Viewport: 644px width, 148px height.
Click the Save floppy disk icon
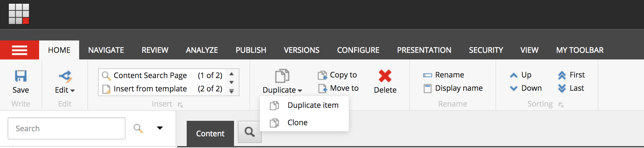pos(21,76)
